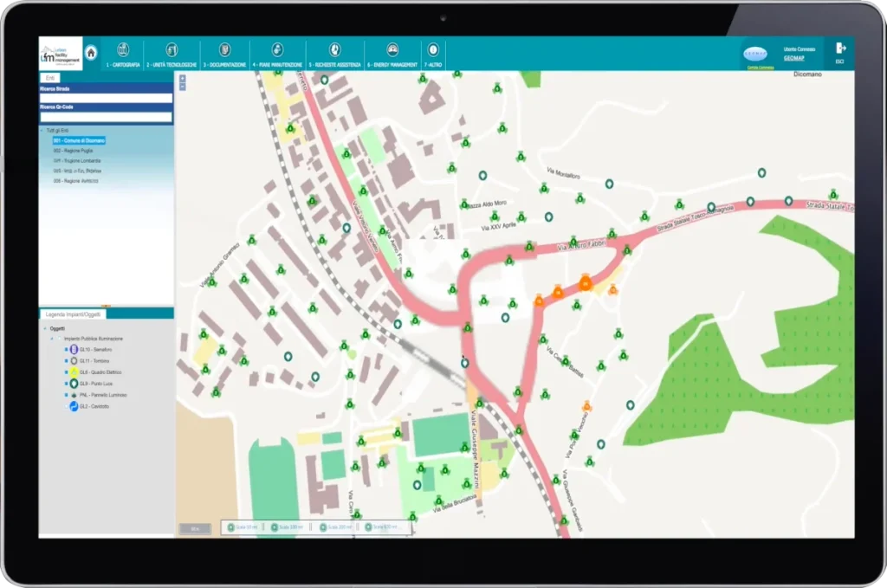Click the Home icon in the header
887x588 pixels.
91,52
